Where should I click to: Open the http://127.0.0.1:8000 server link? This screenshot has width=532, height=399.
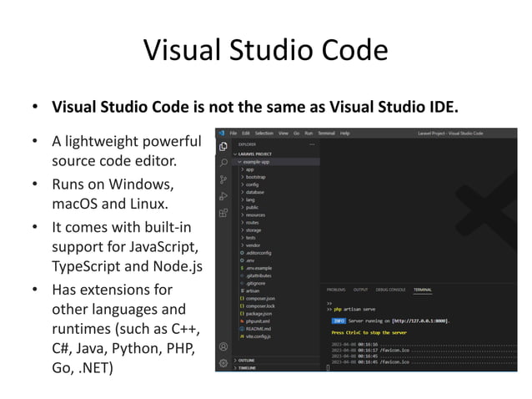click(x=422, y=321)
